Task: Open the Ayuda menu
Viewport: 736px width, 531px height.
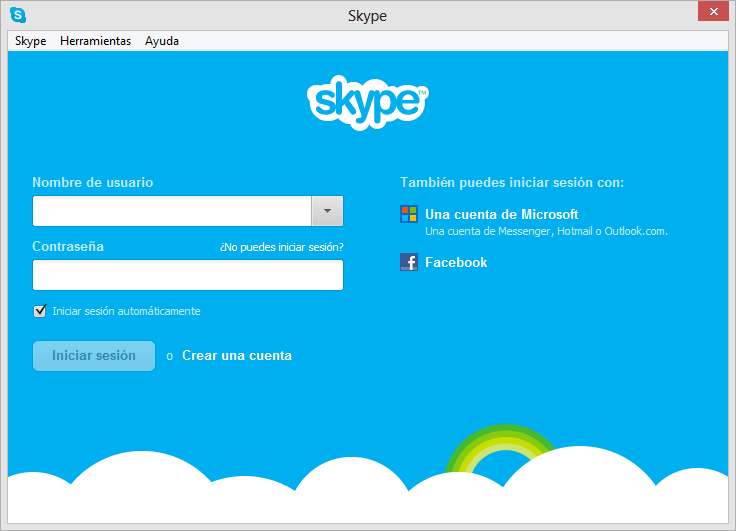Action: click(162, 41)
